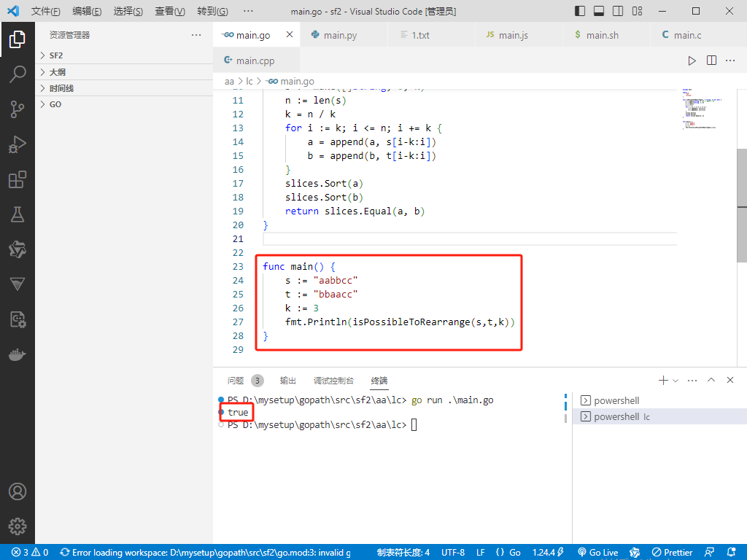Screen dimensions: 747x560
Task: Select the powershell lc terminal entry
Action: point(659,416)
